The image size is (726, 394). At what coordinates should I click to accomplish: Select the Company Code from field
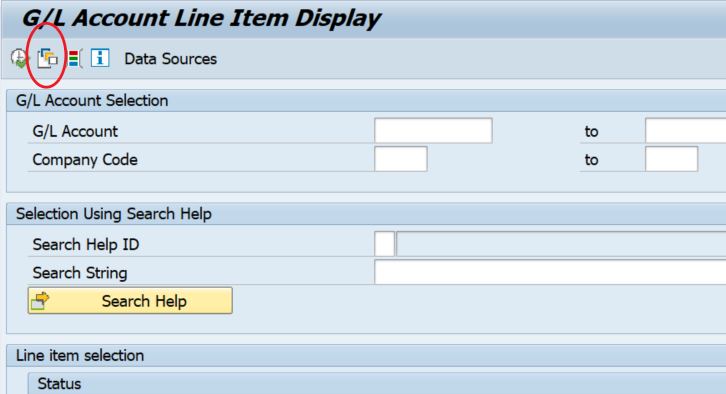401,159
